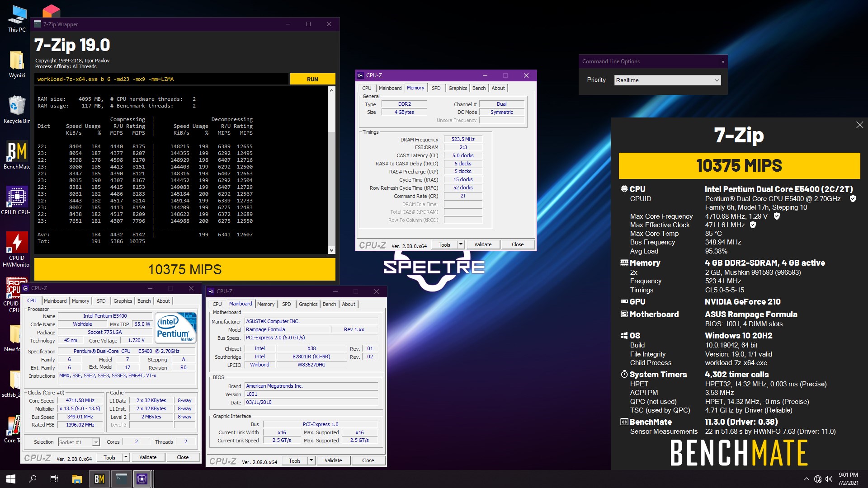
Task: Click ASUS Rampage Formula in BenchMate
Action: click(x=751, y=314)
